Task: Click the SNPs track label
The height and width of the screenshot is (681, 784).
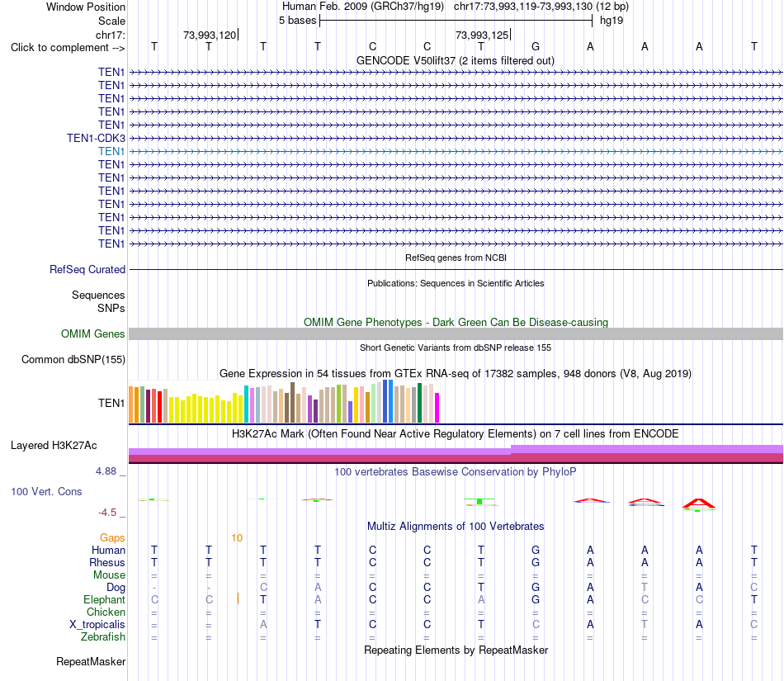Action: point(111,308)
